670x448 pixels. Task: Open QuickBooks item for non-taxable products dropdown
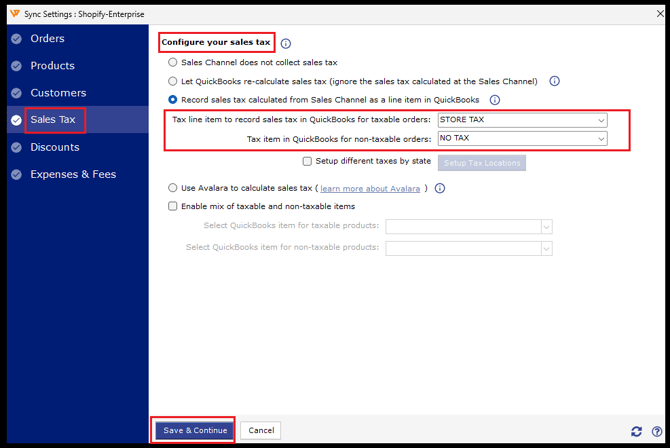tap(469, 248)
